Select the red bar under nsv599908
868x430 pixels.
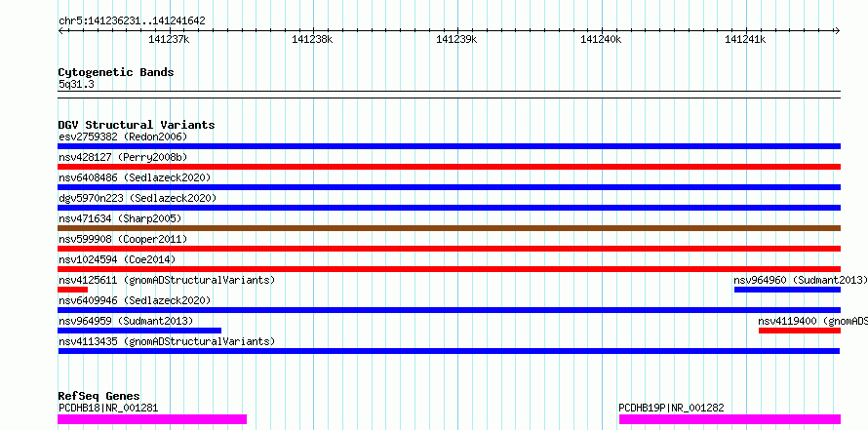pos(449,249)
